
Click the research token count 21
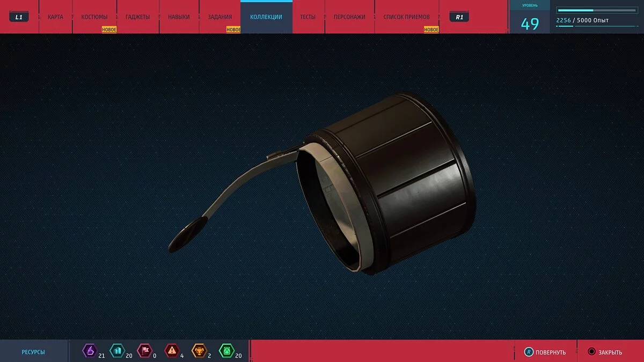(x=101, y=356)
